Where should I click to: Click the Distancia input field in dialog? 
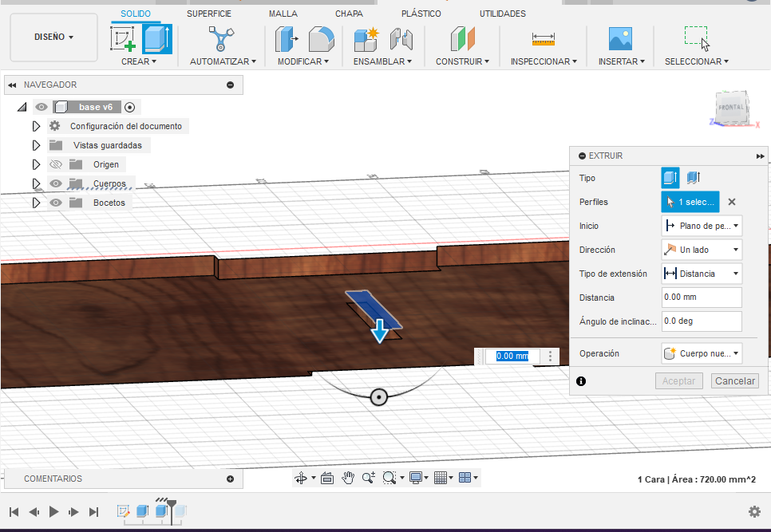pyautogui.click(x=702, y=298)
